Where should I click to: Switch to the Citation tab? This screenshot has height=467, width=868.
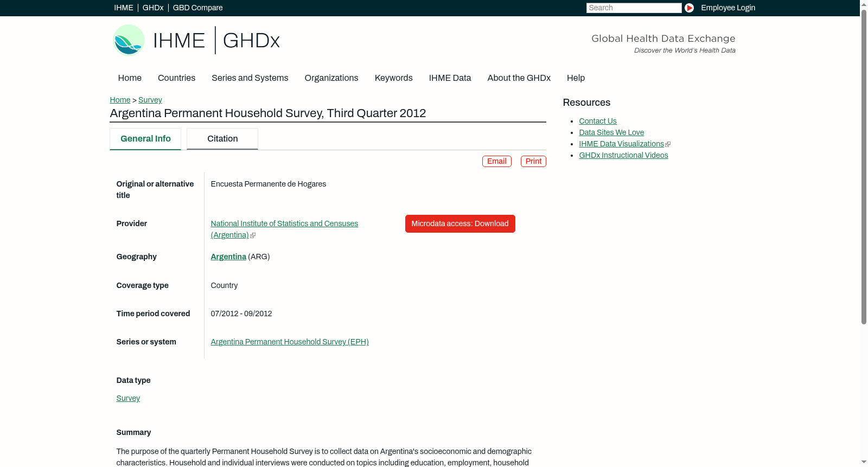[222, 139]
